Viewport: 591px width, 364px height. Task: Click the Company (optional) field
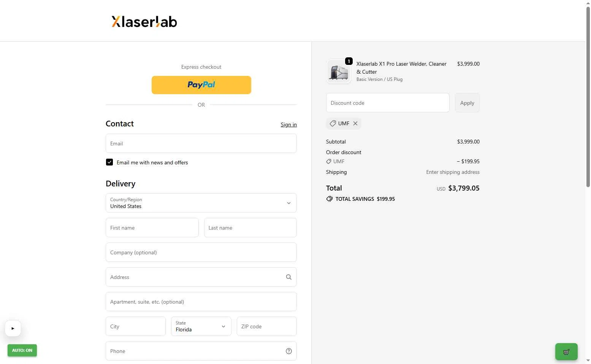(201, 252)
